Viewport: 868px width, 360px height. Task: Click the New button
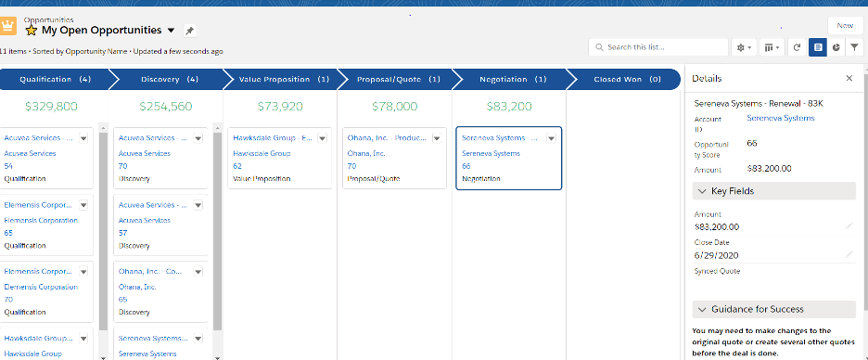point(845,25)
